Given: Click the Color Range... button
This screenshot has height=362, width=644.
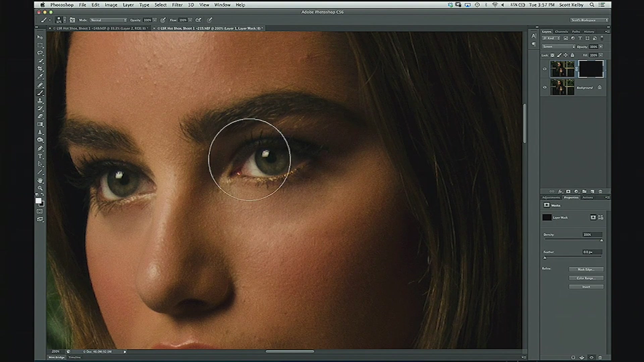Looking at the screenshot, I should 586,278.
